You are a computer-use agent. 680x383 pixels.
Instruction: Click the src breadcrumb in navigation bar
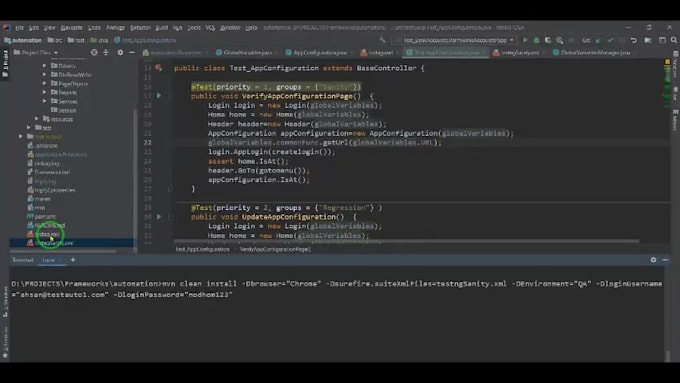(55, 40)
